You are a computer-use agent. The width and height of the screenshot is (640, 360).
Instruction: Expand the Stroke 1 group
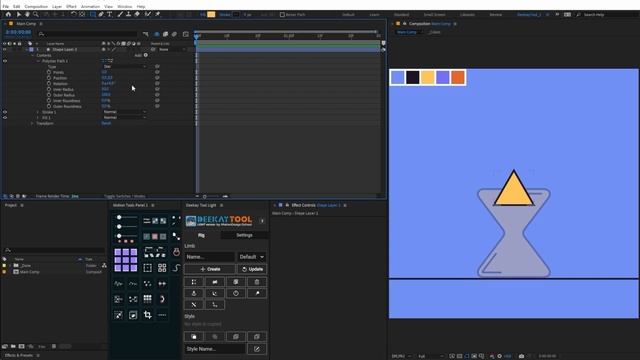38,112
